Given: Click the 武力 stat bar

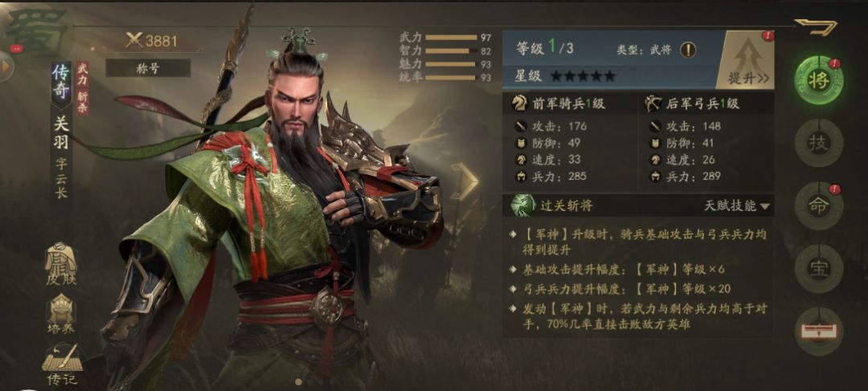Looking at the screenshot, I should (451, 38).
